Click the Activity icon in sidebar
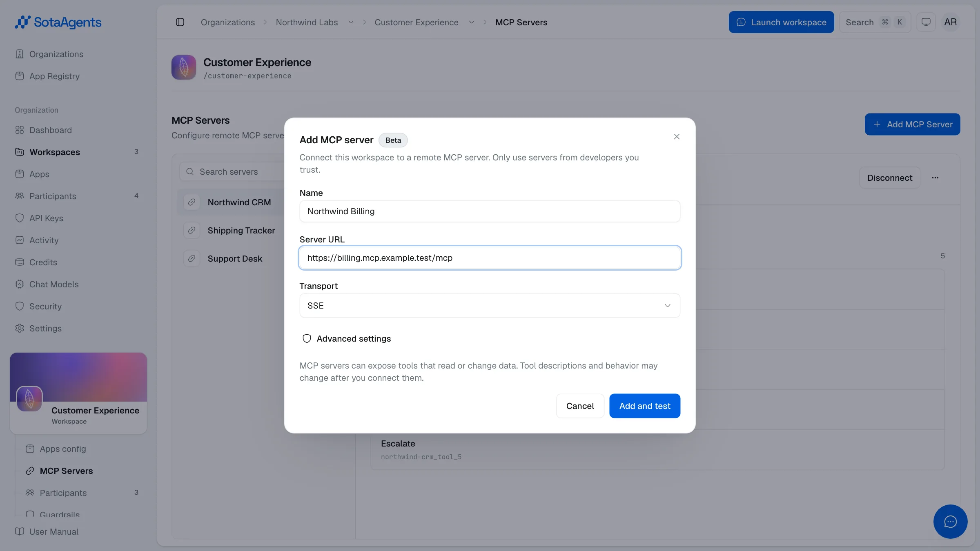Image resolution: width=980 pixels, height=551 pixels. click(20, 240)
